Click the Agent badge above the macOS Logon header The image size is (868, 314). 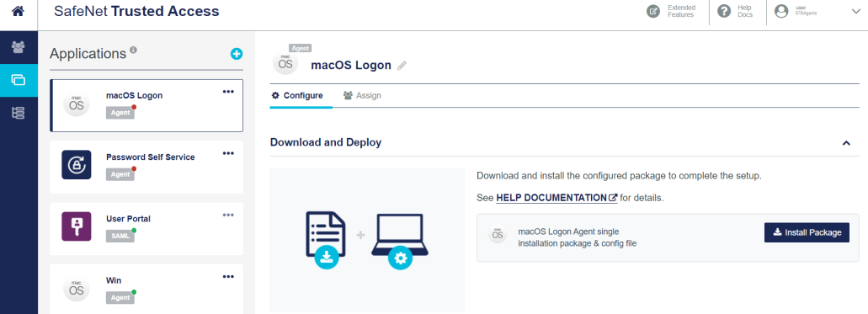pyautogui.click(x=301, y=48)
